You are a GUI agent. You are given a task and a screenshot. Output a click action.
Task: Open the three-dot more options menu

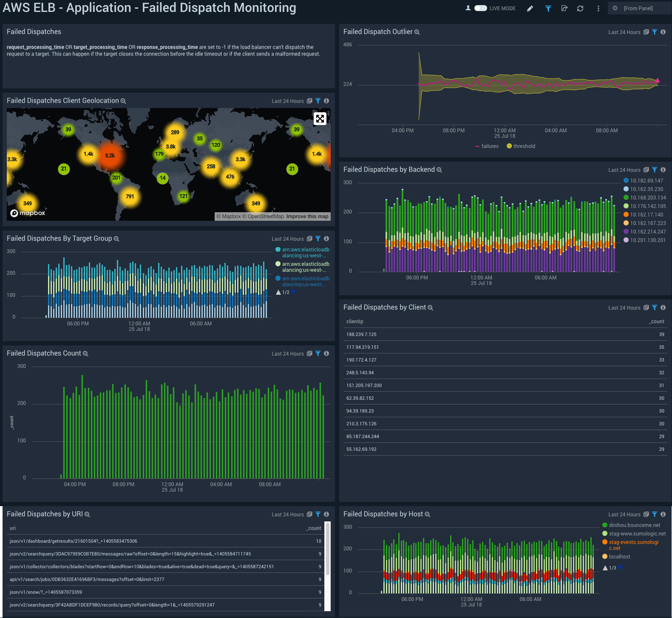(598, 9)
